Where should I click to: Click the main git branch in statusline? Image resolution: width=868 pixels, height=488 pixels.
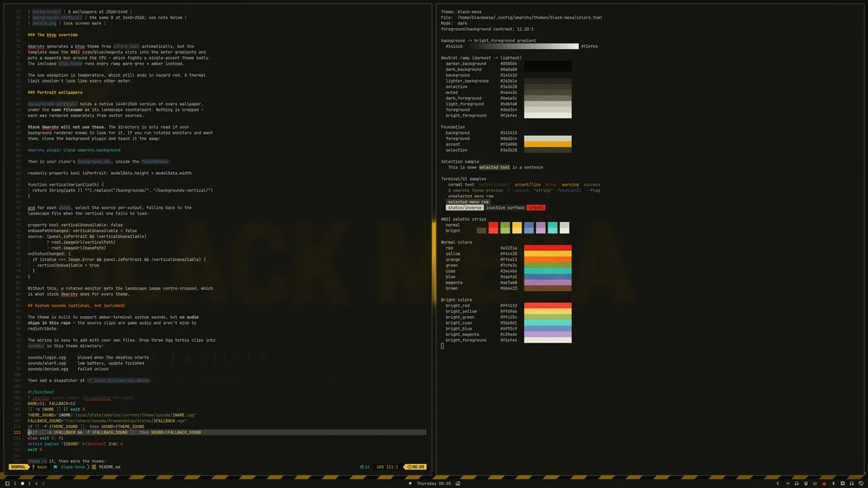41,467
